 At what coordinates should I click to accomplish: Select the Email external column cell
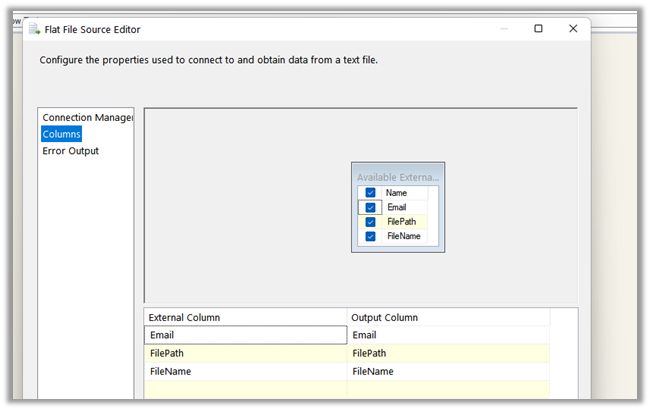click(x=245, y=335)
